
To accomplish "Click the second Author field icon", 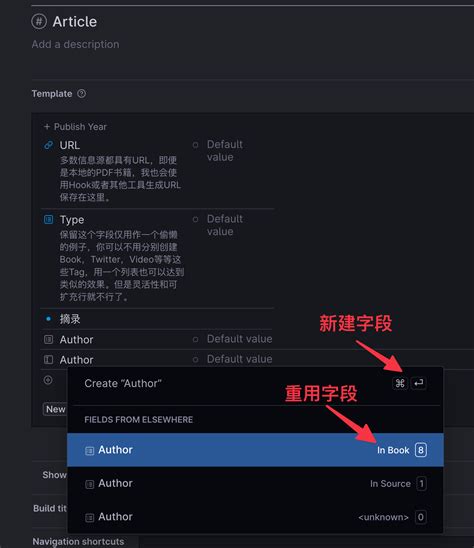I will [48, 360].
